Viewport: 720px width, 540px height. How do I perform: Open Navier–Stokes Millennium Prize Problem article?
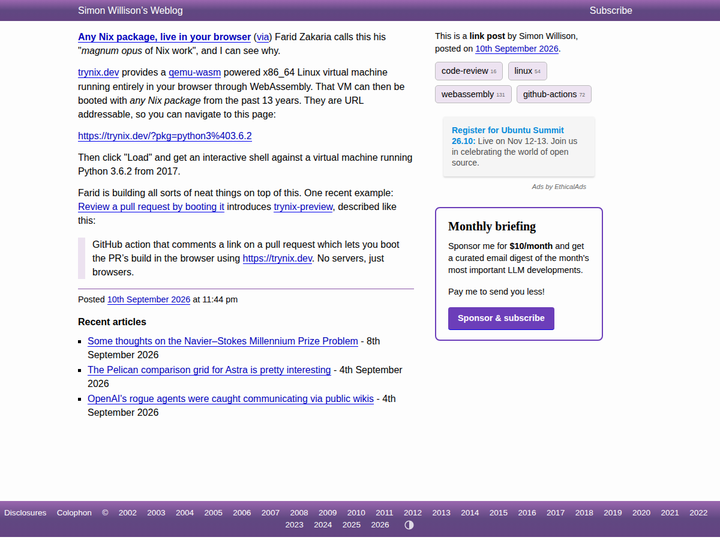[222, 341]
